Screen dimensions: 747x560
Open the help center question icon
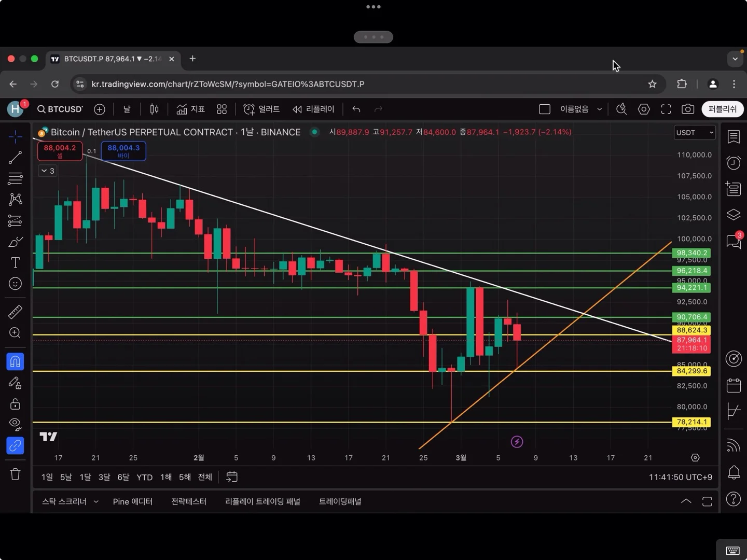click(x=734, y=499)
